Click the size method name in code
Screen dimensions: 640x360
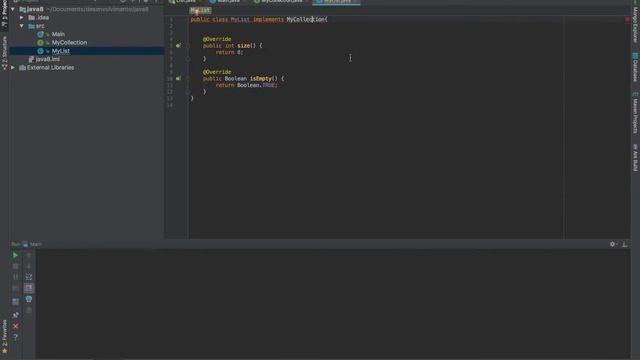click(x=243, y=46)
